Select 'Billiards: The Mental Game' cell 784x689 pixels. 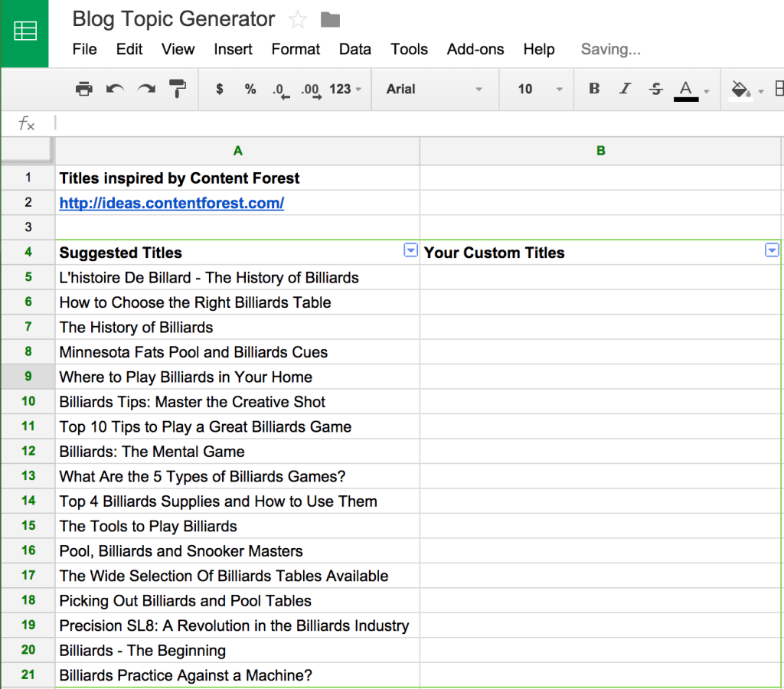[x=237, y=452]
